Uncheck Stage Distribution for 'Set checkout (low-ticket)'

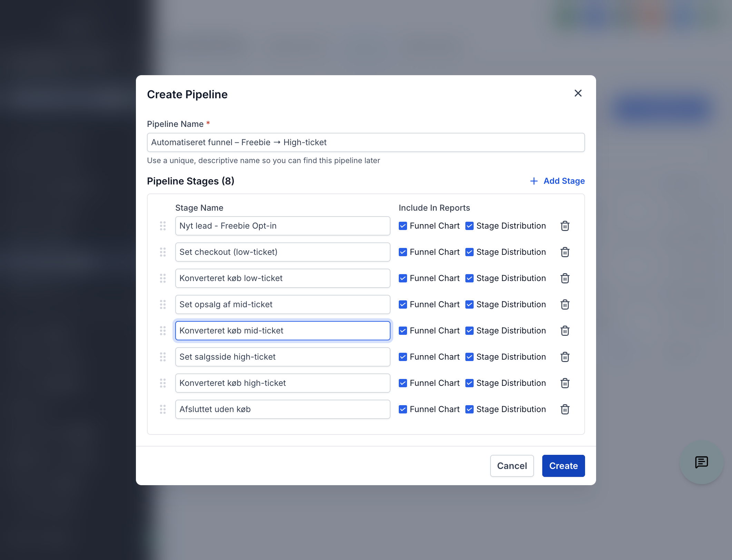(469, 252)
